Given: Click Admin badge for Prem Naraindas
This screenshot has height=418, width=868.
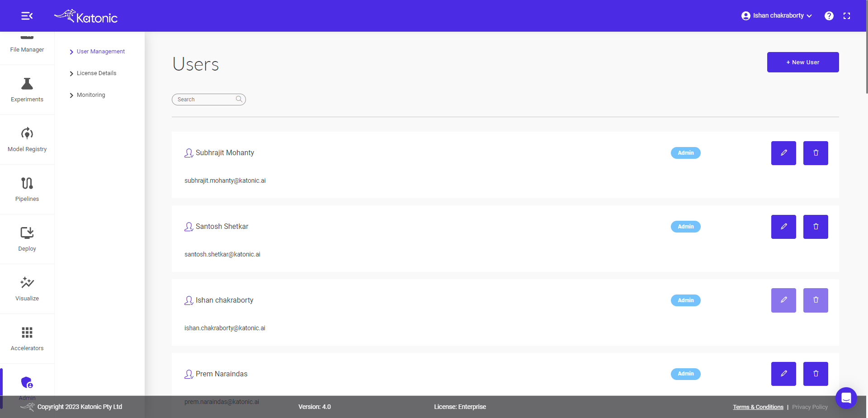Looking at the screenshot, I should [685, 374].
